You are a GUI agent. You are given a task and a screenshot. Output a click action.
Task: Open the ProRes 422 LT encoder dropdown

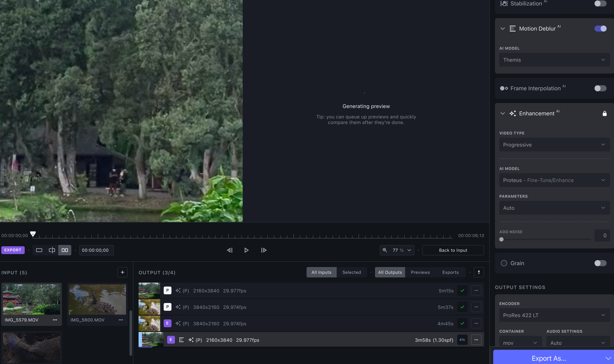554,315
